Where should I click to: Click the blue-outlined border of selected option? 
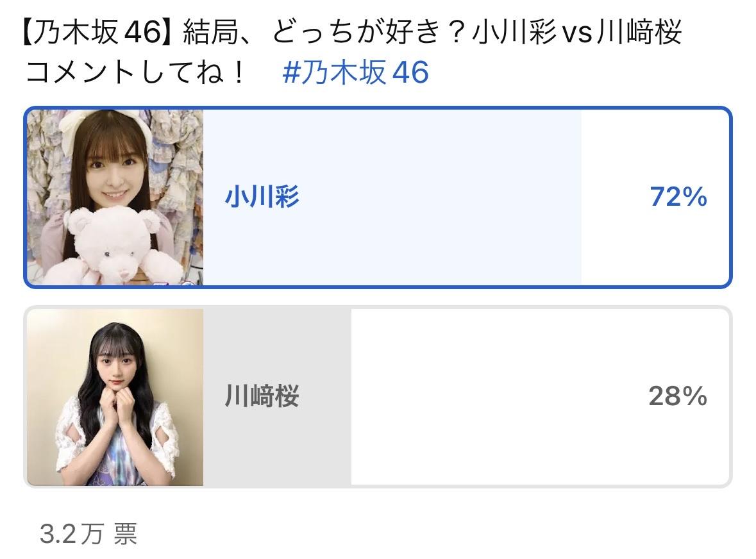tap(378, 108)
